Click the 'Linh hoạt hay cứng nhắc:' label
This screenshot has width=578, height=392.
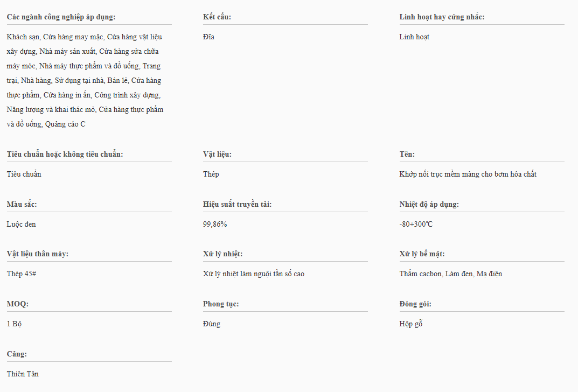coord(442,17)
